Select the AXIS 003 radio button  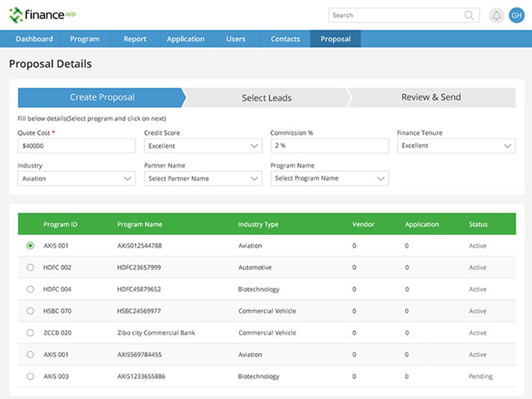pos(30,376)
